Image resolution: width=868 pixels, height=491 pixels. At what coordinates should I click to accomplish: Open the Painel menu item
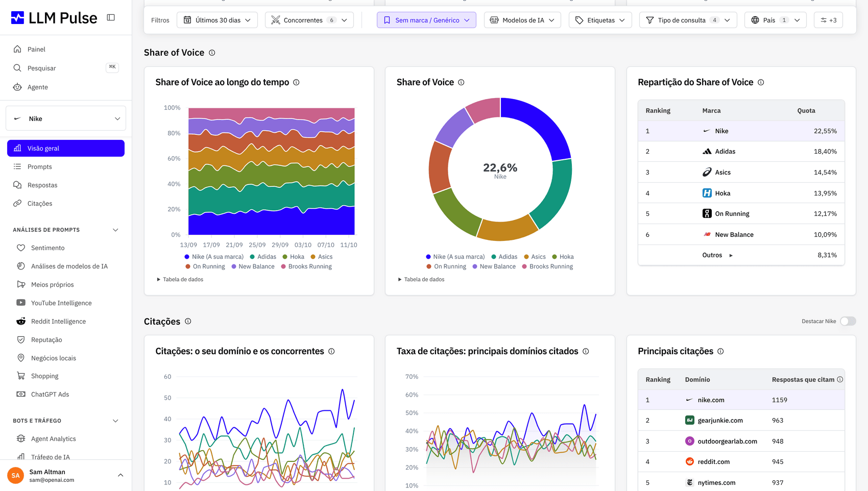pyautogui.click(x=66, y=49)
